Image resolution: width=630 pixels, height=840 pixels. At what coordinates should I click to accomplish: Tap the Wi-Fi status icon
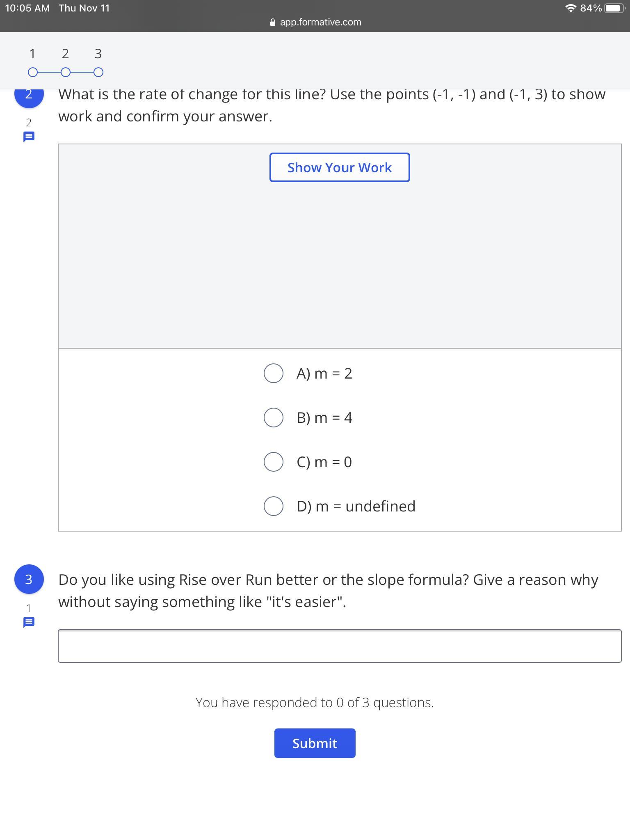coord(570,8)
